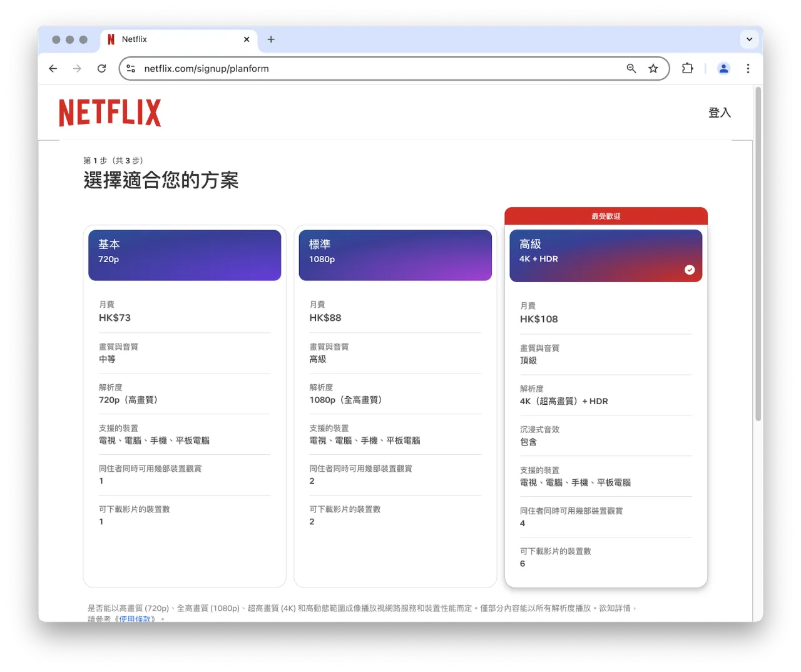Click inside the address bar URL field
The width and height of the screenshot is (801, 672).
(375, 68)
